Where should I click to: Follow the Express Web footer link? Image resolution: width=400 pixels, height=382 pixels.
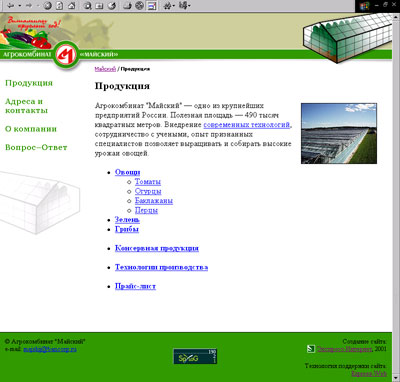369,373
